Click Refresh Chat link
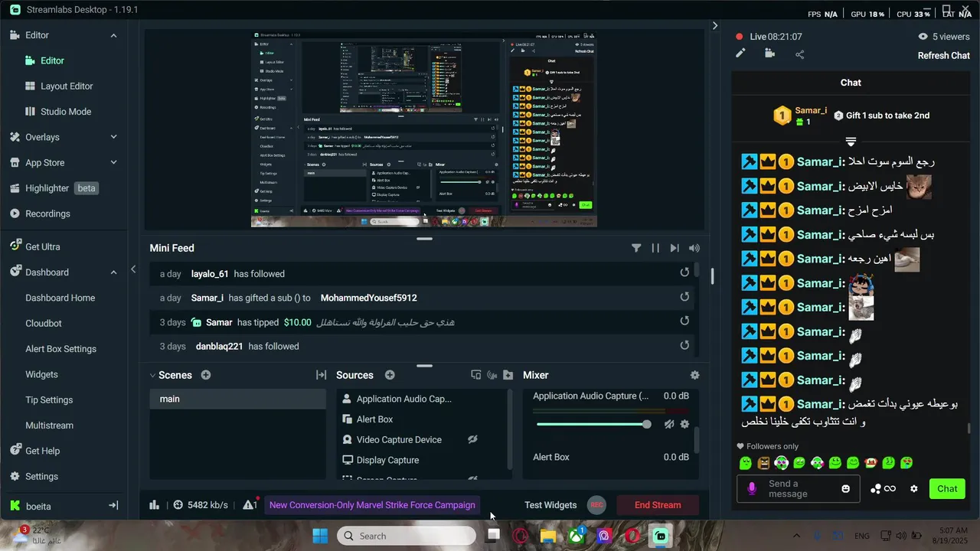Image resolution: width=980 pixels, height=551 pixels. pyautogui.click(x=944, y=55)
